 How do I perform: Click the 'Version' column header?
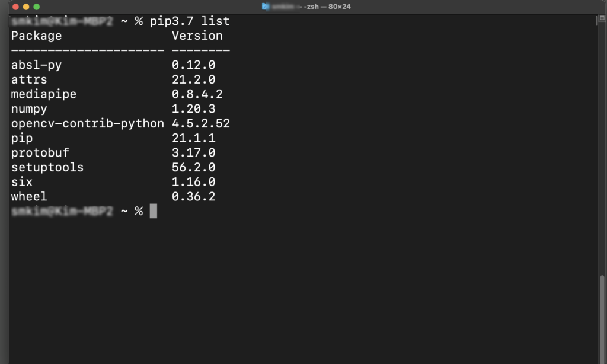(x=197, y=36)
